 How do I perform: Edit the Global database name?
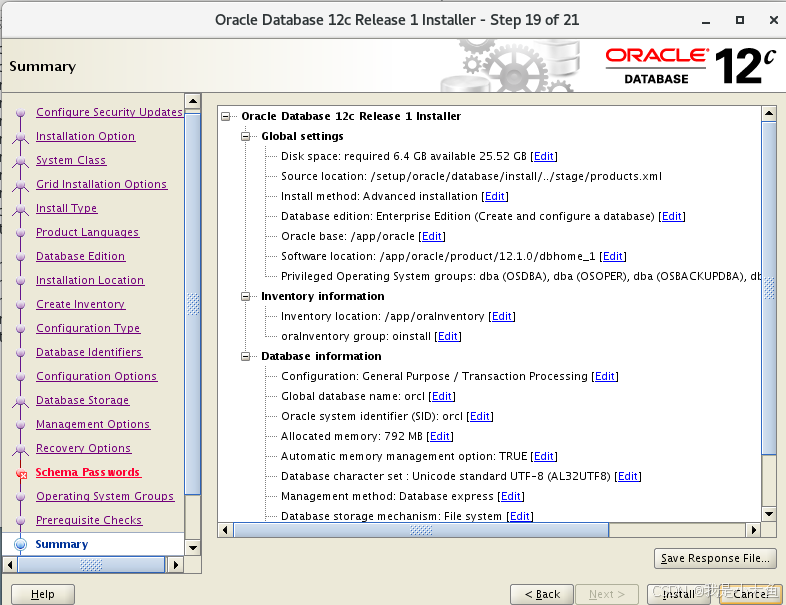442,396
